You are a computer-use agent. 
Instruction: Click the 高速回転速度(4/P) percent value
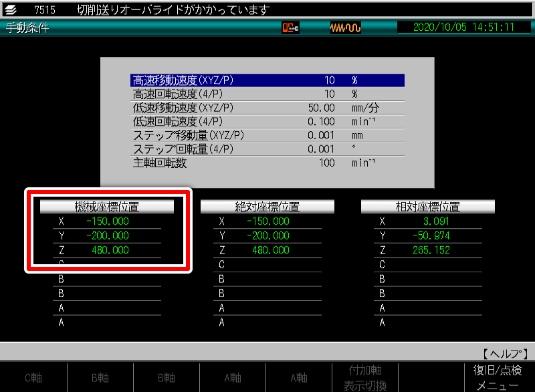tap(329, 94)
